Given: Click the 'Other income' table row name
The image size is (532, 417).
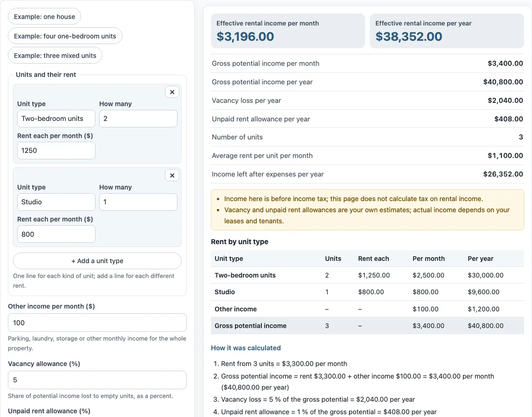Looking at the screenshot, I should [235, 309].
